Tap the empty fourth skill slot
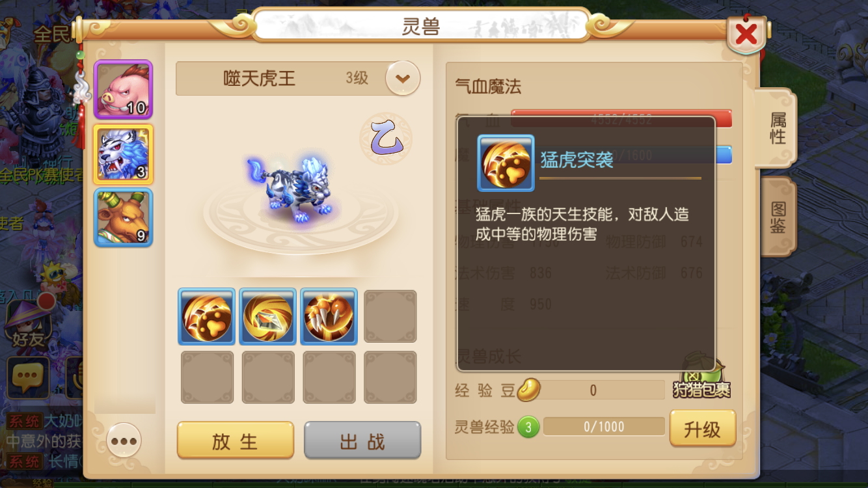868x488 pixels. (390, 316)
